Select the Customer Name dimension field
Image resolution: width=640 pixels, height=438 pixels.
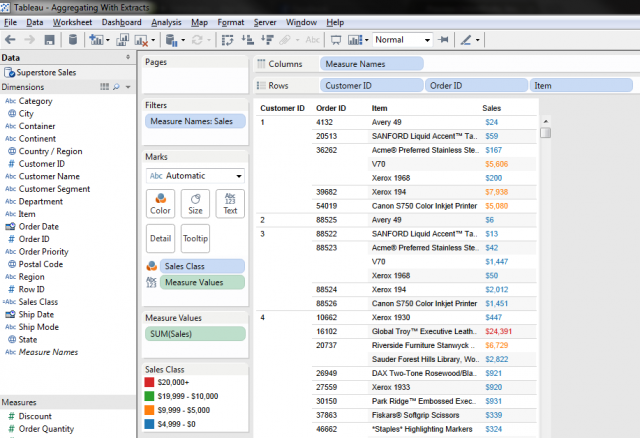click(48, 176)
